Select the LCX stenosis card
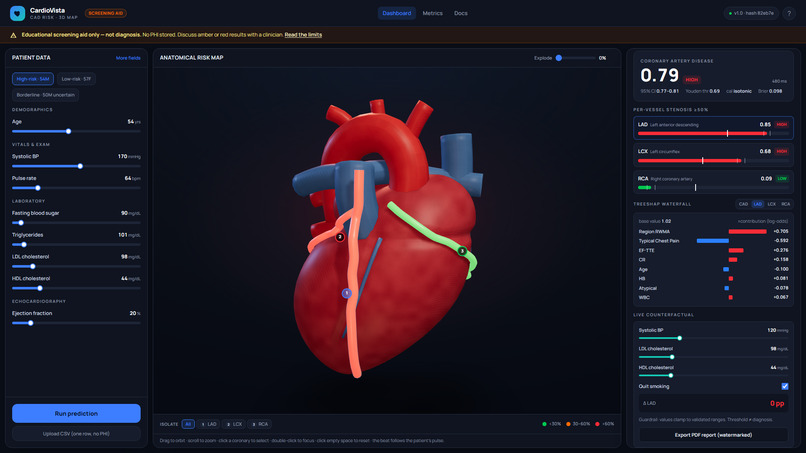The height and width of the screenshot is (453, 806). 713,155
